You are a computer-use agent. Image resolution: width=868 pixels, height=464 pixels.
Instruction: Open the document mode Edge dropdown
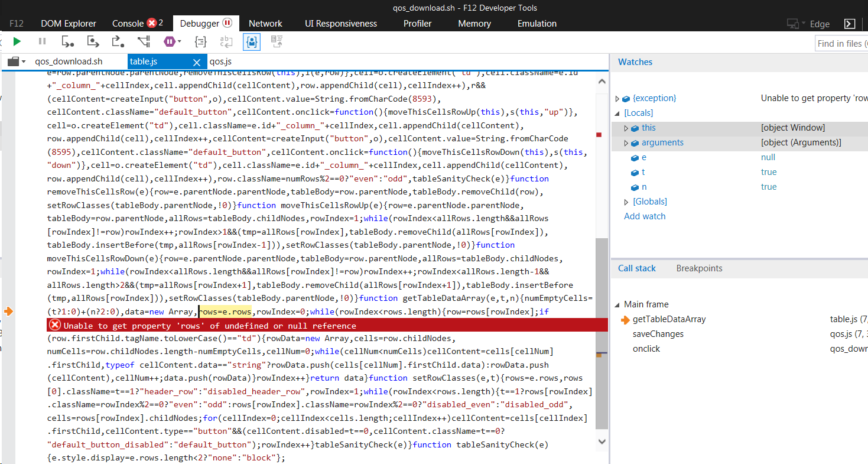(x=820, y=24)
